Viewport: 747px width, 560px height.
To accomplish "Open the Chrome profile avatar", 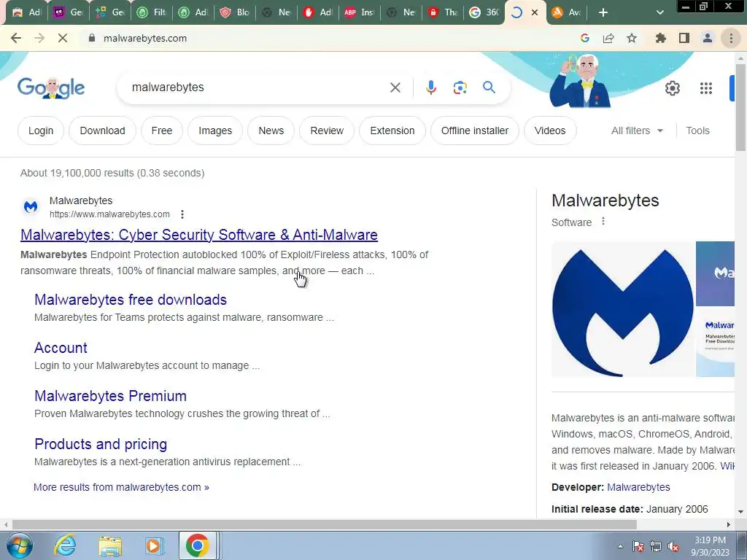I will click(708, 38).
